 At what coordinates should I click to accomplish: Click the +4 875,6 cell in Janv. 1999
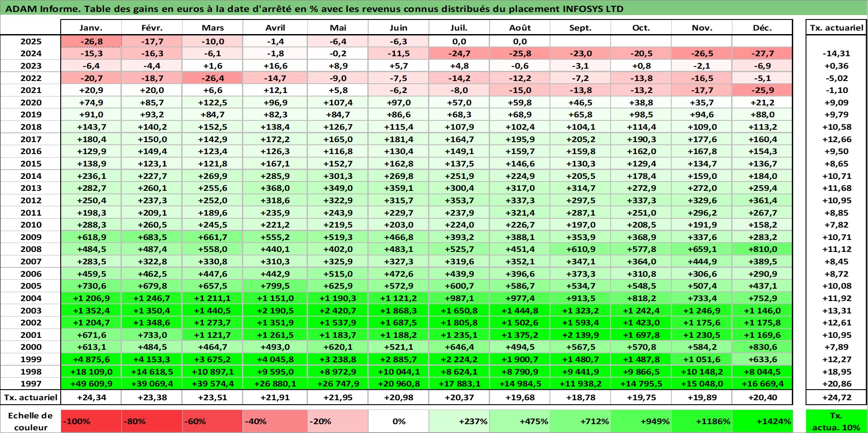(91, 359)
